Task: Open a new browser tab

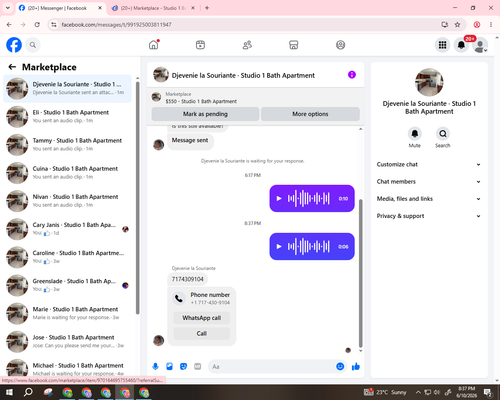Action: 207,8
